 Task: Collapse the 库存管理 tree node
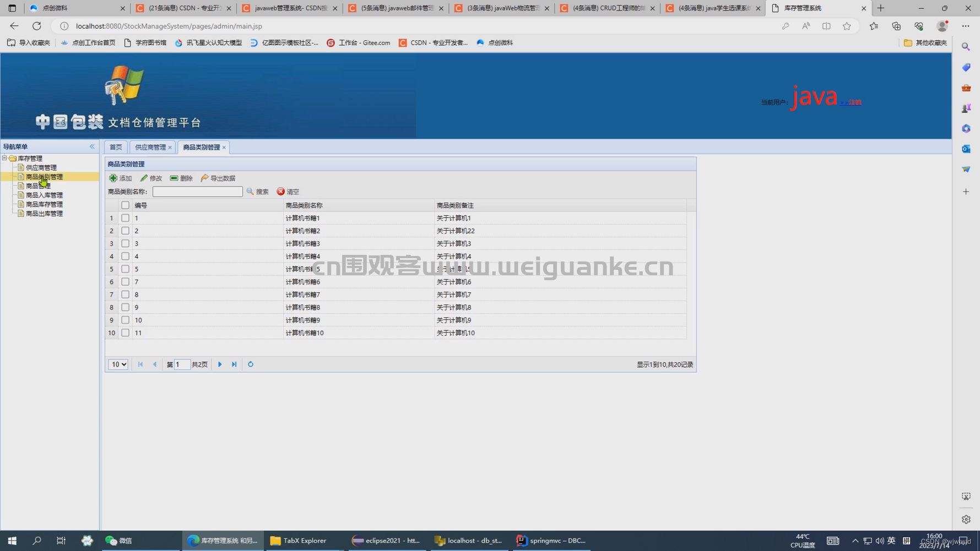5,158
